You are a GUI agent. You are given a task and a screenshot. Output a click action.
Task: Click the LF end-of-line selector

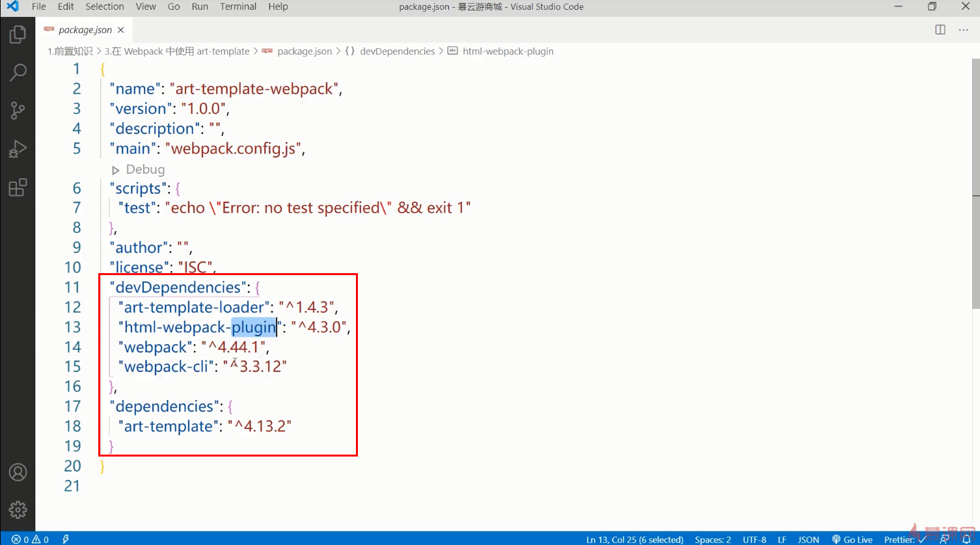782,540
